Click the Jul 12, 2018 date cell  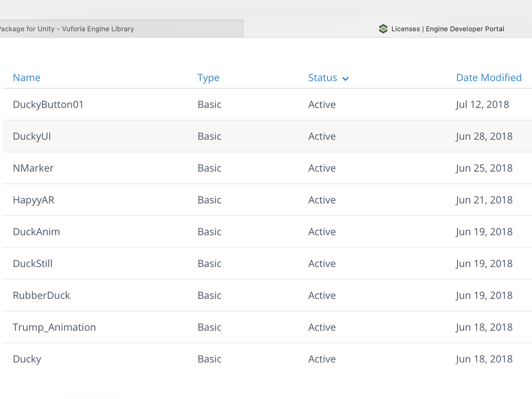(x=482, y=104)
